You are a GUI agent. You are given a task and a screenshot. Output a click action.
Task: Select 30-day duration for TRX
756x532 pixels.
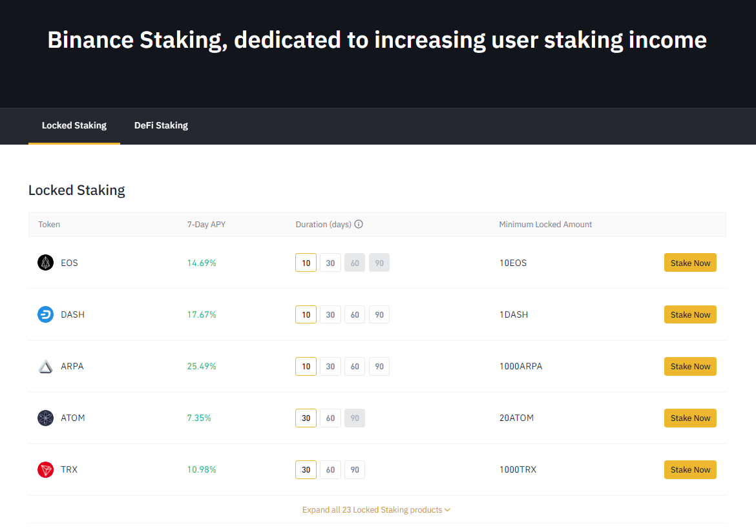click(306, 469)
